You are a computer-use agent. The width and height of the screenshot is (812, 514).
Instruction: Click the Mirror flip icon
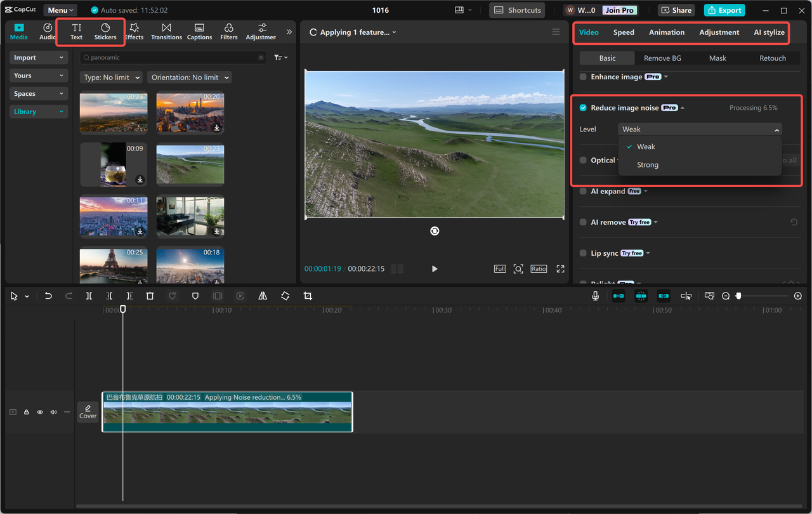click(x=263, y=295)
